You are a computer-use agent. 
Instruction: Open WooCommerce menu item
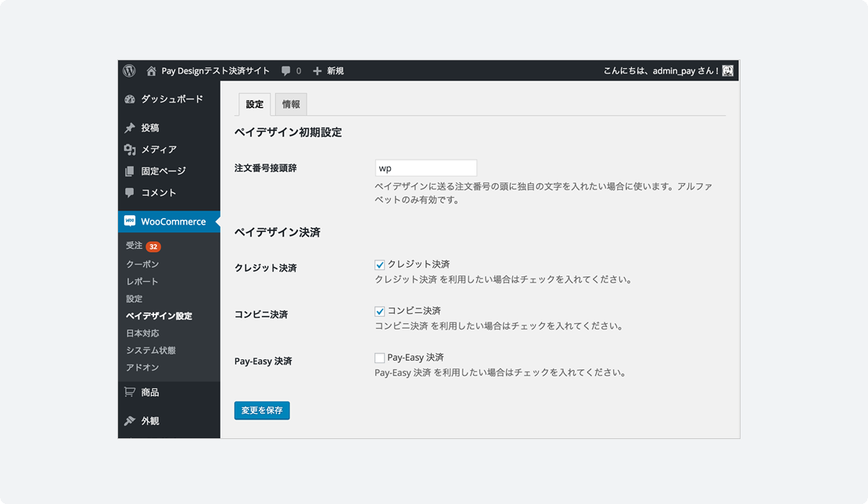point(169,221)
